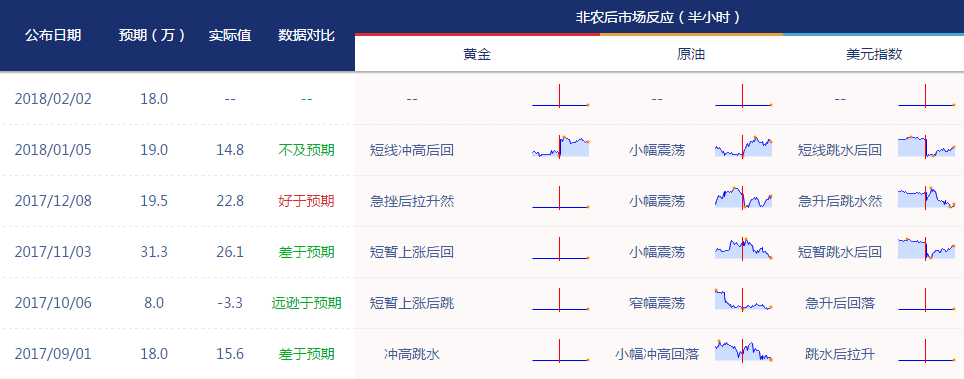Open crude oil sparkline for 2017/11/03

743,250
